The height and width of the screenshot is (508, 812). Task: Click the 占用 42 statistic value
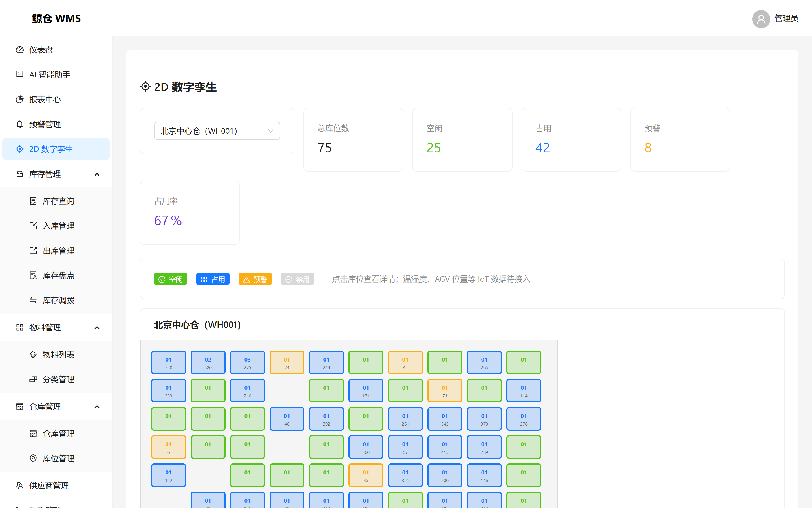tap(542, 148)
